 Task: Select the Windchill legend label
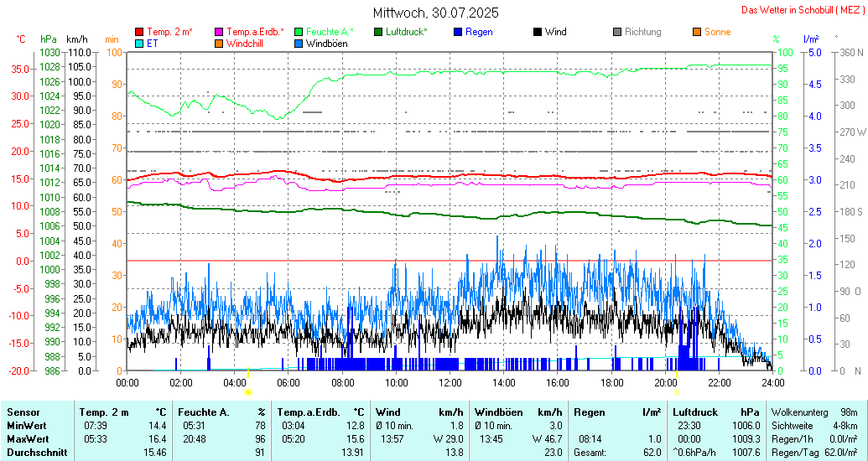tap(246, 43)
